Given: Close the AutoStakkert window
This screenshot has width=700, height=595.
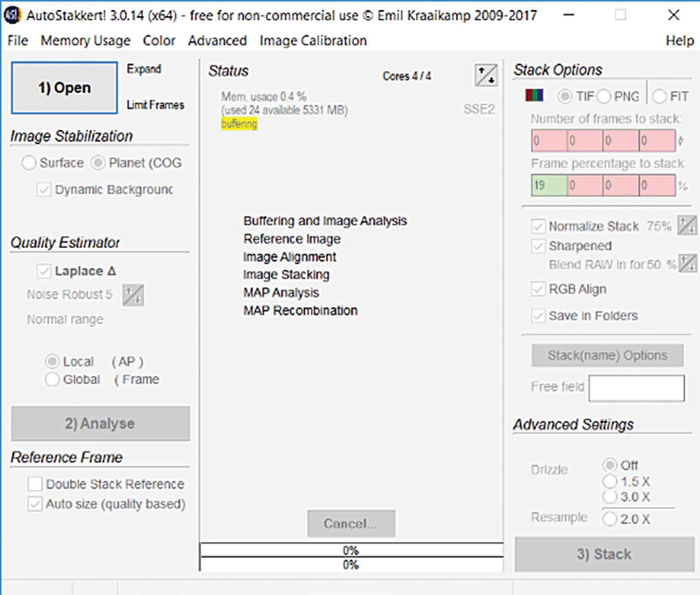Looking at the screenshot, I should point(674,15).
